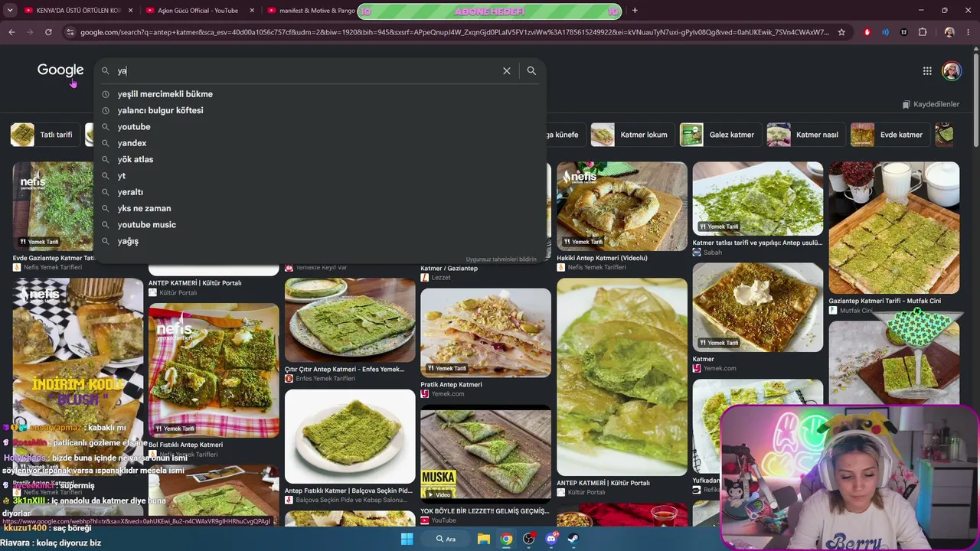Image resolution: width=980 pixels, height=551 pixels.
Task: Open File Explorer from the taskbar
Action: (x=484, y=539)
